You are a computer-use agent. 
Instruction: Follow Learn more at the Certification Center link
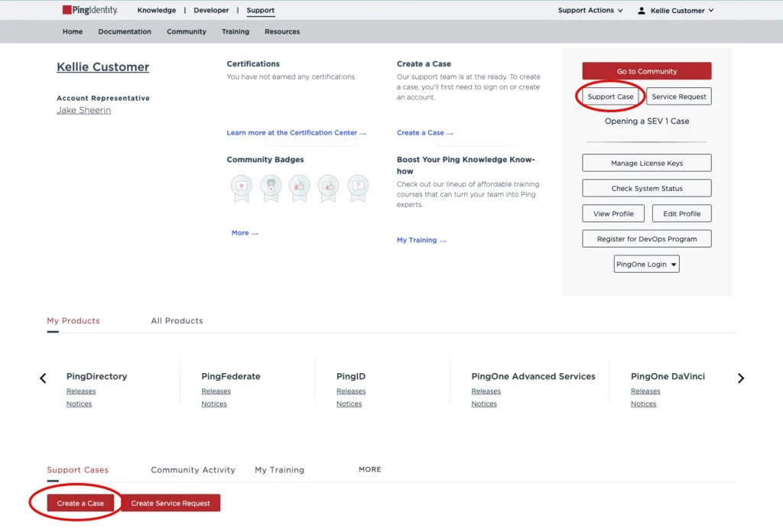[296, 133]
